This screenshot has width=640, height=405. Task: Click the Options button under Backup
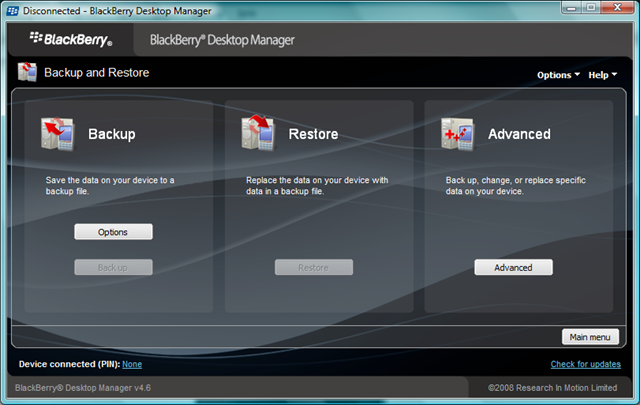[113, 232]
